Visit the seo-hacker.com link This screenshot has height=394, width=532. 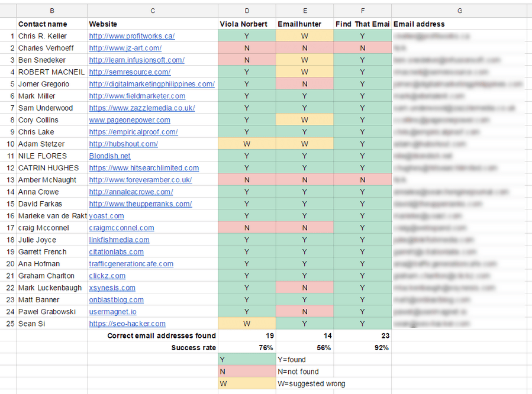click(x=127, y=324)
